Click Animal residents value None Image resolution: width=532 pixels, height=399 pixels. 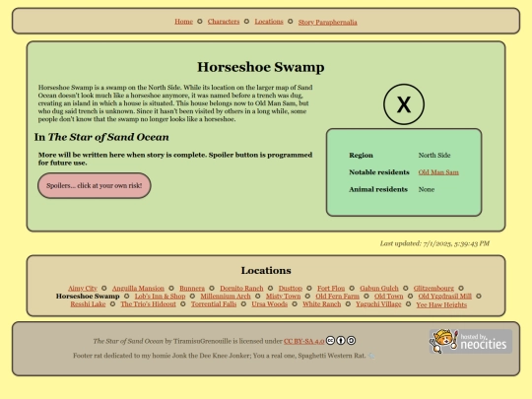tap(427, 189)
